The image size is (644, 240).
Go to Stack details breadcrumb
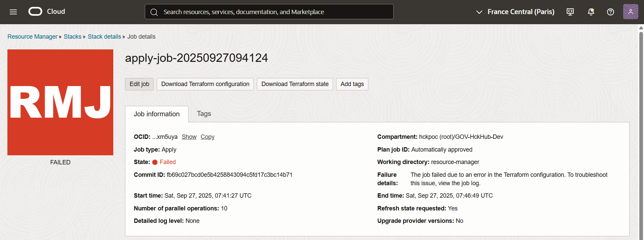pyautogui.click(x=104, y=37)
